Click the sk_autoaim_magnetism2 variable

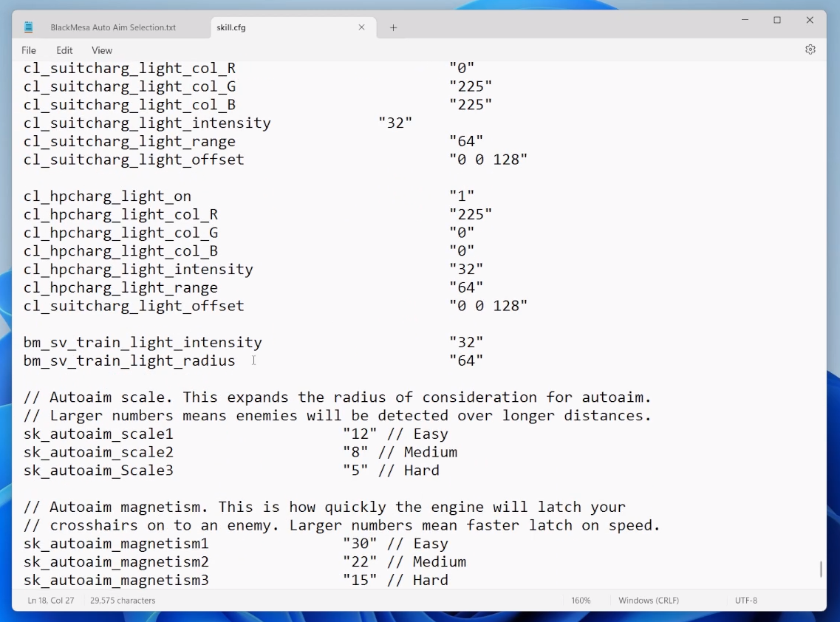[116, 562]
